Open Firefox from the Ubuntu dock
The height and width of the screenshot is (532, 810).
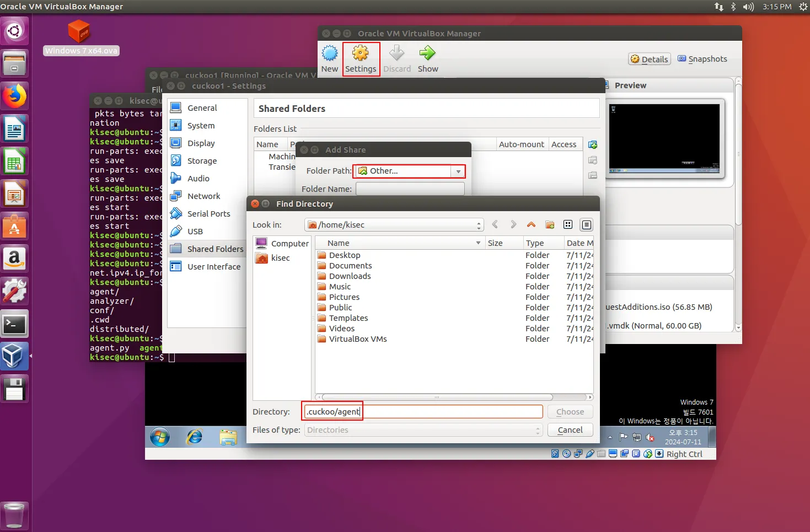coord(15,96)
